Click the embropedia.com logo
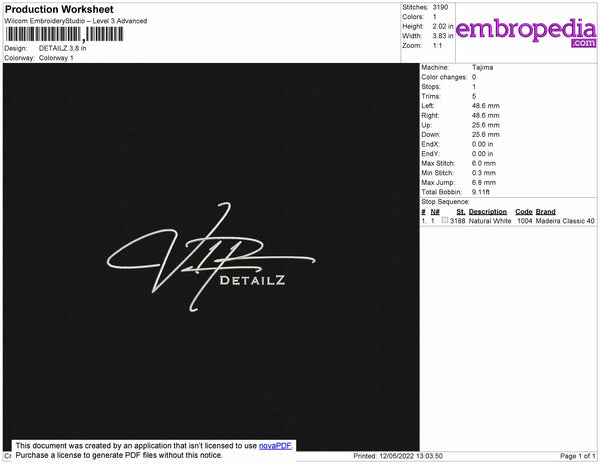 click(526, 32)
